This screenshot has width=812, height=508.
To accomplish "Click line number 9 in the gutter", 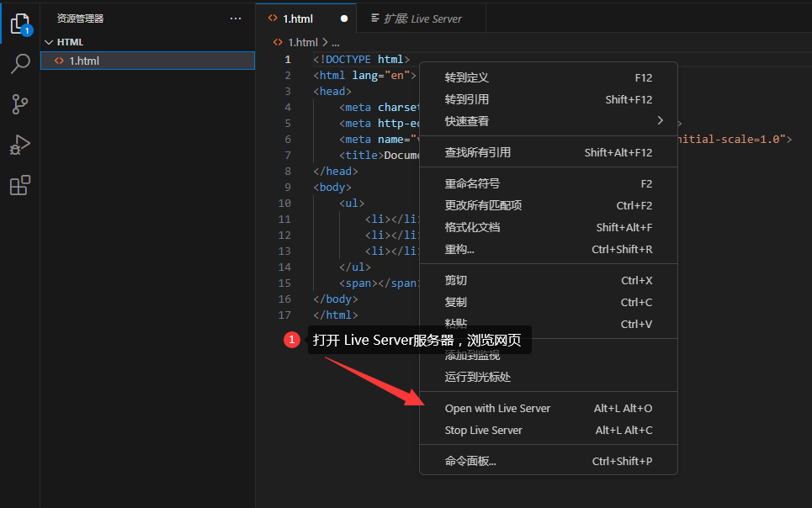I will coord(288,187).
